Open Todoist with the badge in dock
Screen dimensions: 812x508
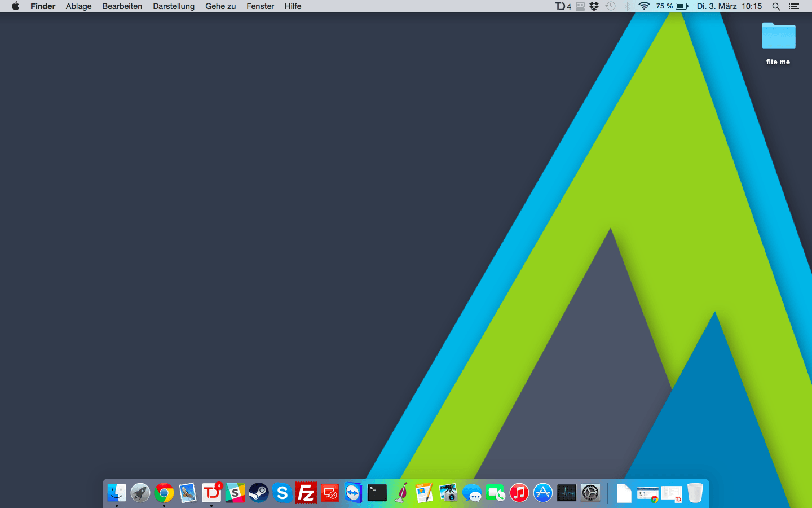[211, 493]
